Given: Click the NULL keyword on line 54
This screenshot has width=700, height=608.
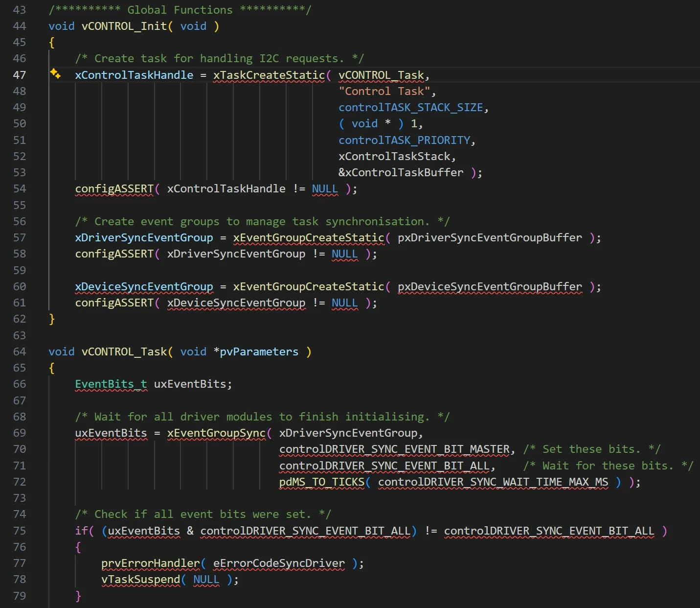Looking at the screenshot, I should pos(325,189).
